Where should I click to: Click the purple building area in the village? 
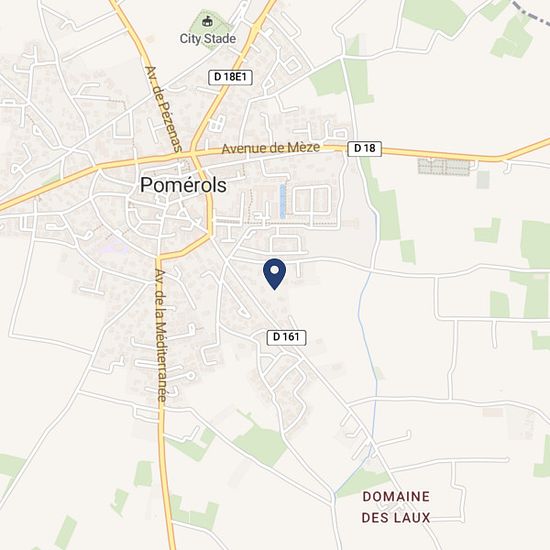(114, 247)
